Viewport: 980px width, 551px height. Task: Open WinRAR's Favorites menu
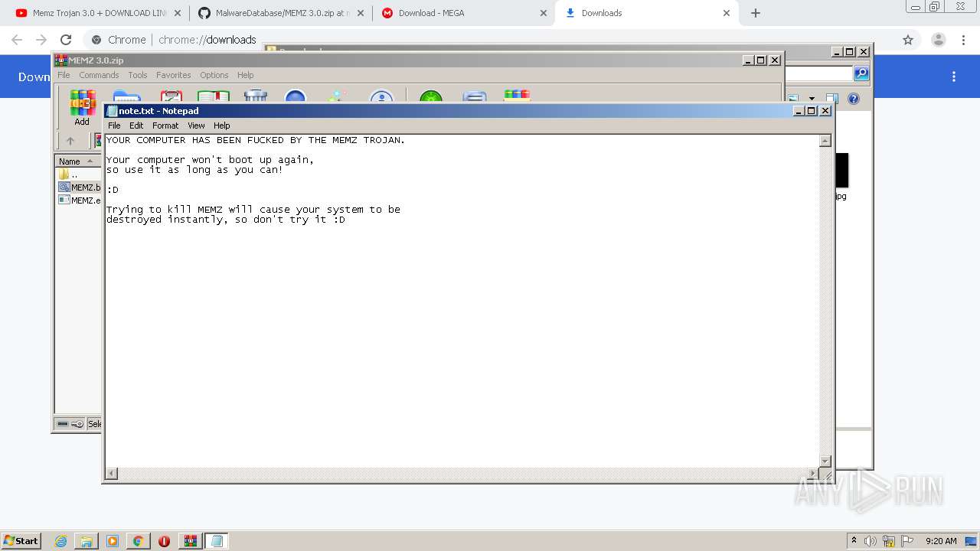pos(174,75)
